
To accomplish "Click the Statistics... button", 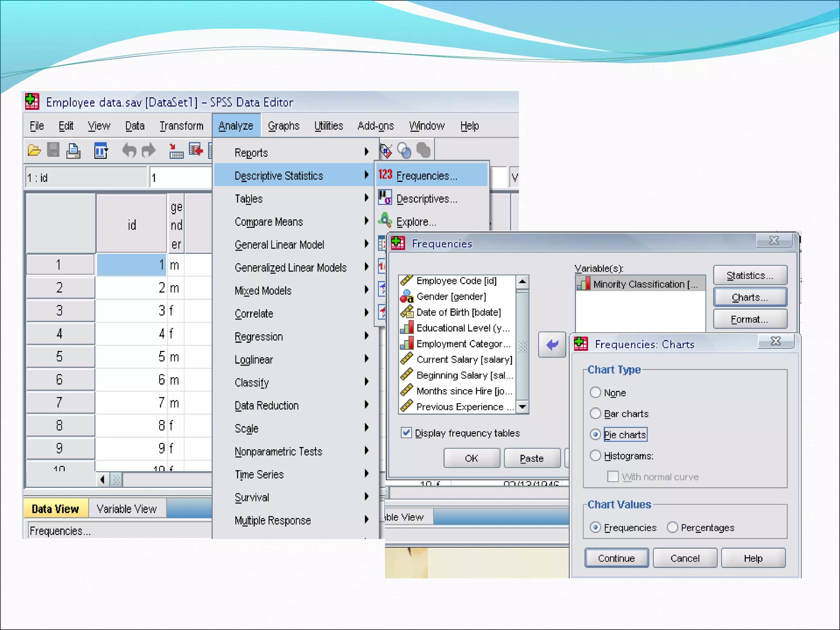I will tap(750, 275).
